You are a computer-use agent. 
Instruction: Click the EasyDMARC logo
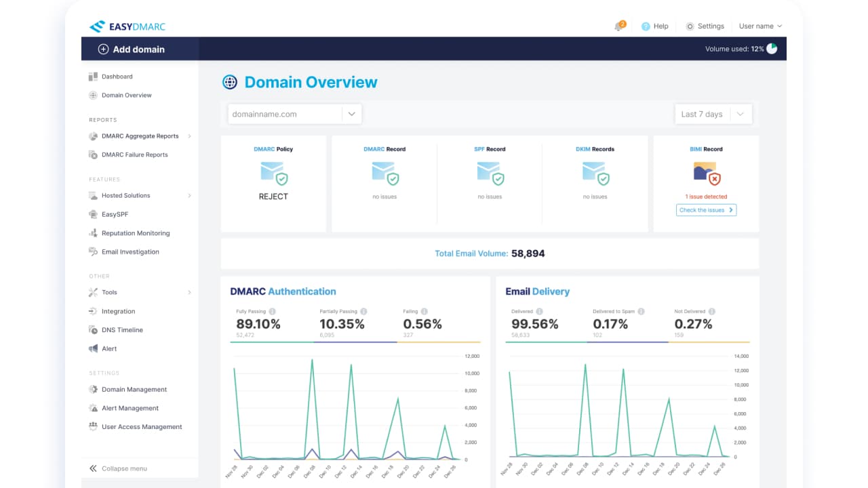[127, 26]
